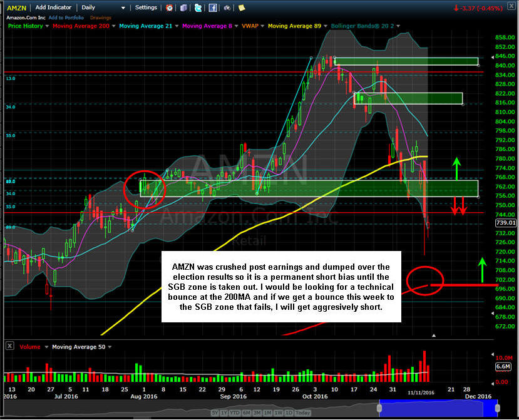This screenshot has width=519, height=420.
Task: Expand the Price History dropdown arrow
Action: [47, 26]
